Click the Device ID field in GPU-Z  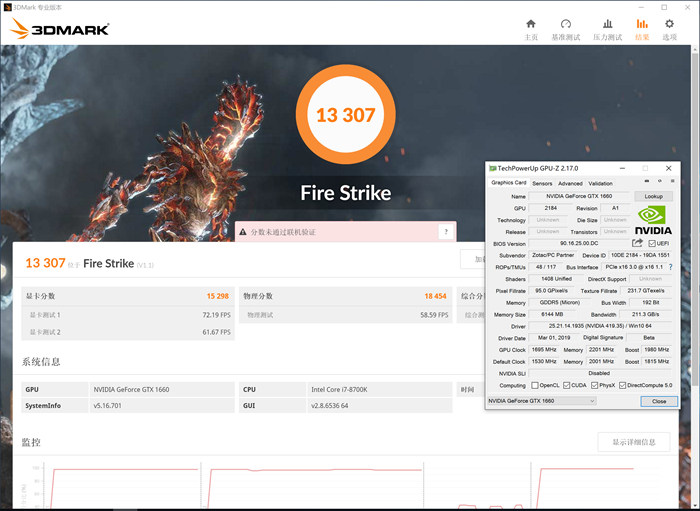tap(640, 255)
